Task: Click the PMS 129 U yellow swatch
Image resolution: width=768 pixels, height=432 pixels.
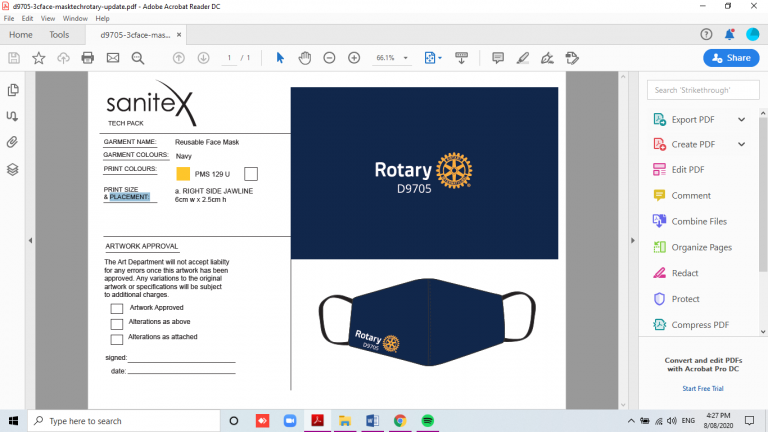Action: pyautogui.click(x=183, y=174)
